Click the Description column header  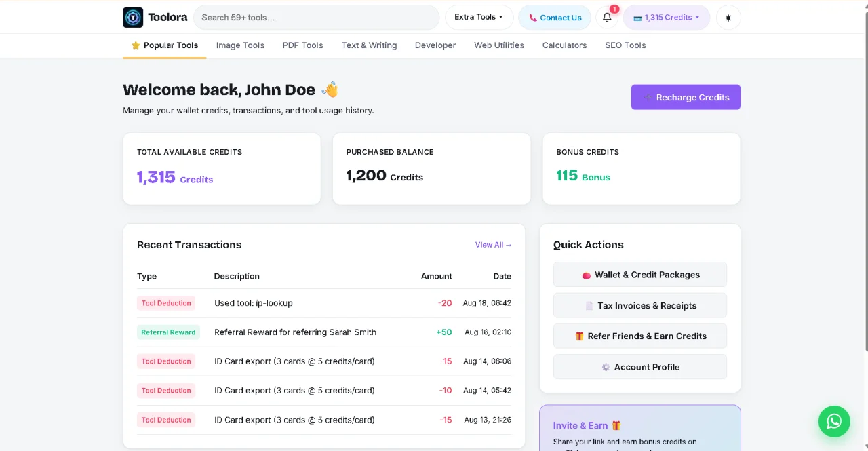pyautogui.click(x=237, y=276)
